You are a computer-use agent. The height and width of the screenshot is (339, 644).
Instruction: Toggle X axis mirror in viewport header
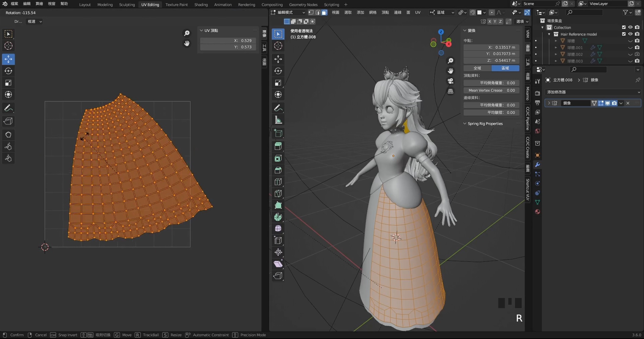pyautogui.click(x=489, y=22)
